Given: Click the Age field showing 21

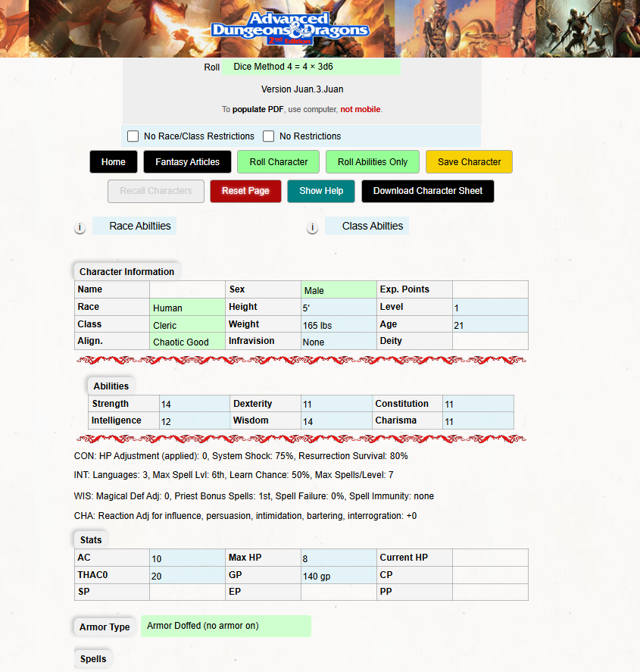Looking at the screenshot, I should point(490,325).
